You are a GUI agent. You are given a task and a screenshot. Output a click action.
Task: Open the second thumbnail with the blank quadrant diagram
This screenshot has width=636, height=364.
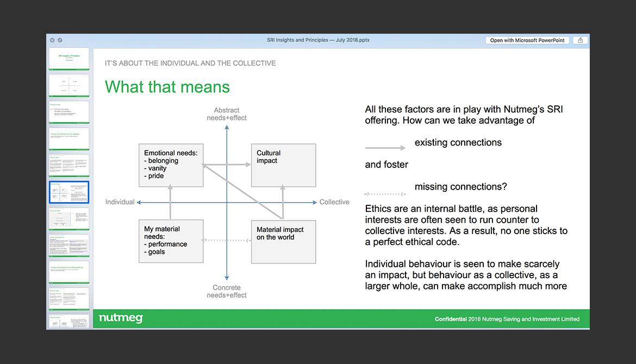point(69,85)
